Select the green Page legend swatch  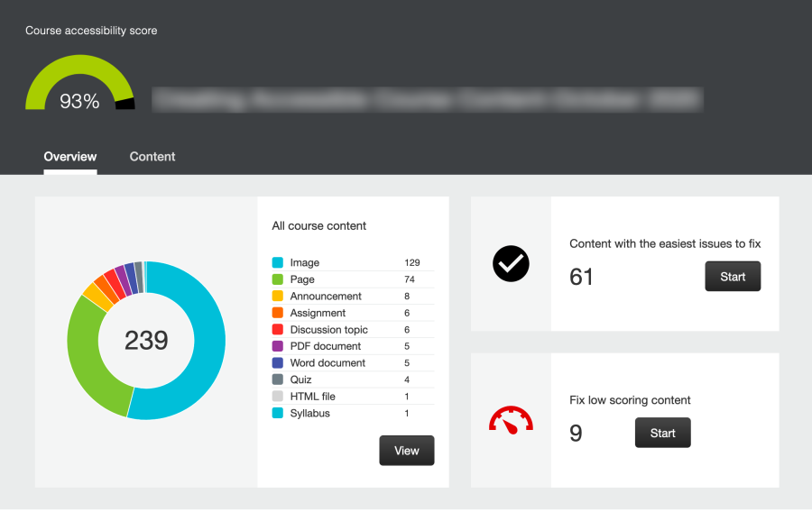pos(278,279)
